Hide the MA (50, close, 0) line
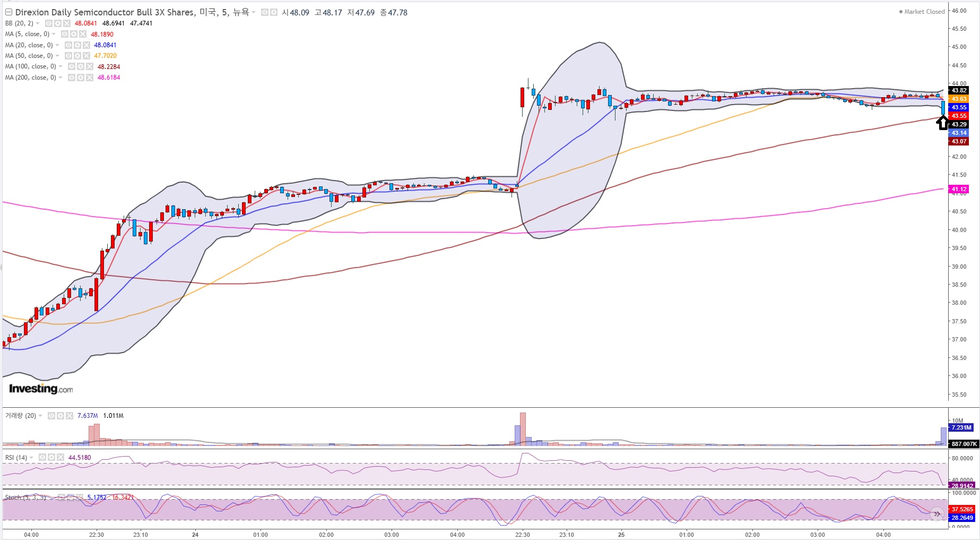The image size is (980, 540). (68, 56)
